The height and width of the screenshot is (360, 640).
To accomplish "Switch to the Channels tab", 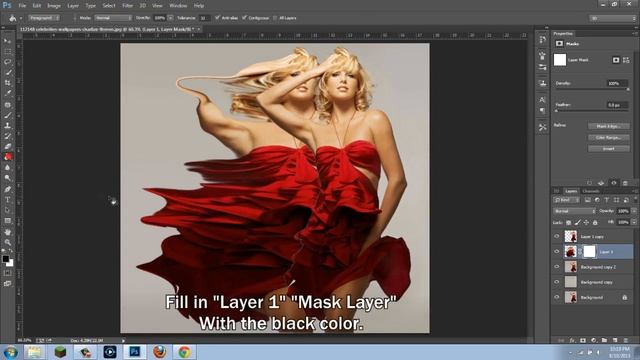I will pos(591,191).
